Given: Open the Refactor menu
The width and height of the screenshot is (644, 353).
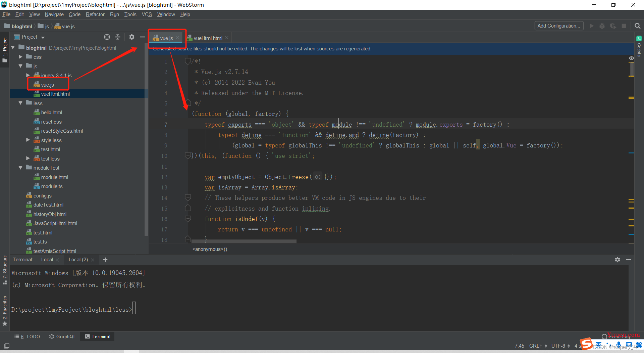Looking at the screenshot, I should [95, 14].
